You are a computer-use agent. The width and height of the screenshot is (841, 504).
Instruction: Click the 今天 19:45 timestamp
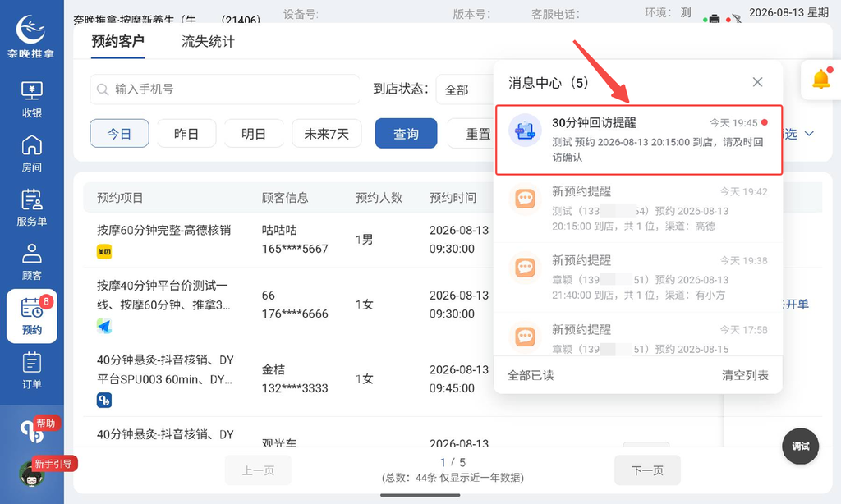coord(733,123)
